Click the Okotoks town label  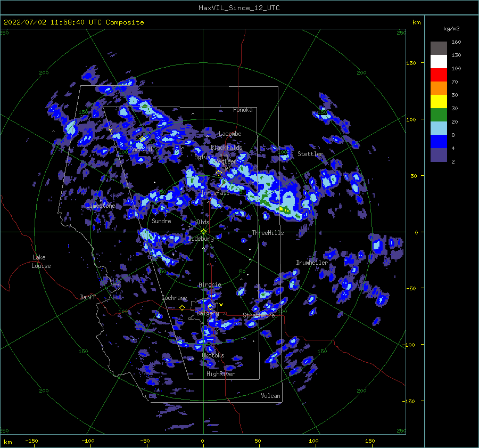(213, 355)
